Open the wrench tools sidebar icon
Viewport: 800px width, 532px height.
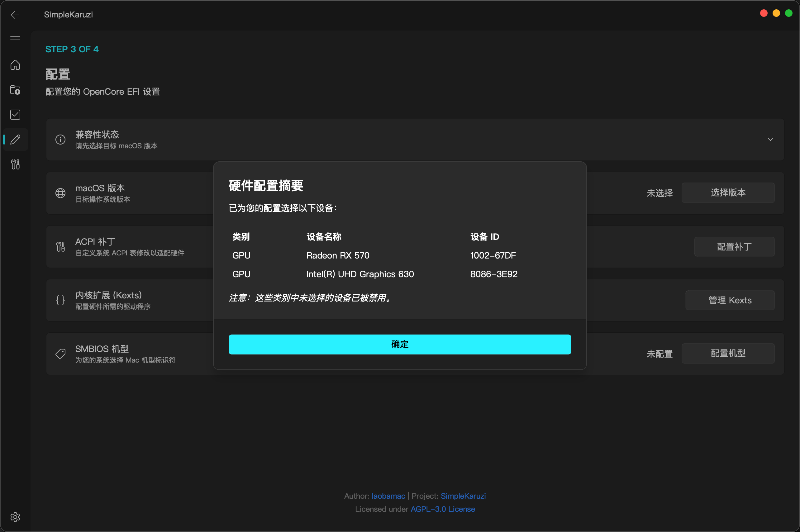[x=15, y=164]
